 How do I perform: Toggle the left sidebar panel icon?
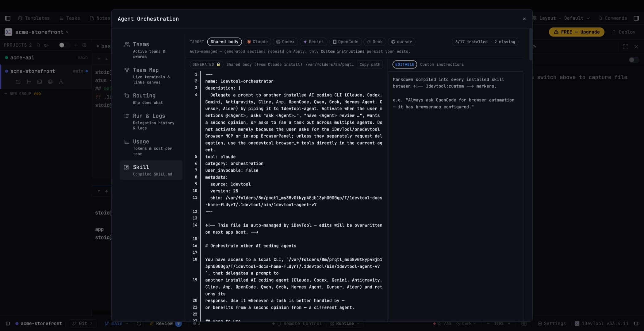pos(8,18)
